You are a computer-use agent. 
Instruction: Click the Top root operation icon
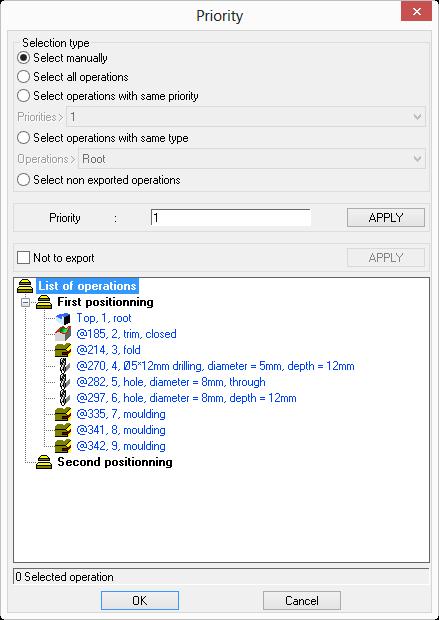(63, 318)
